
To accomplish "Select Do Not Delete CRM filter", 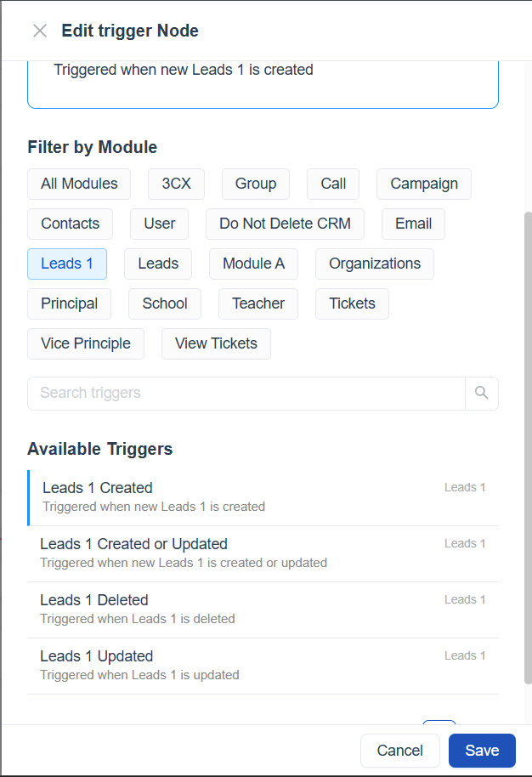I will pyautogui.click(x=285, y=224).
